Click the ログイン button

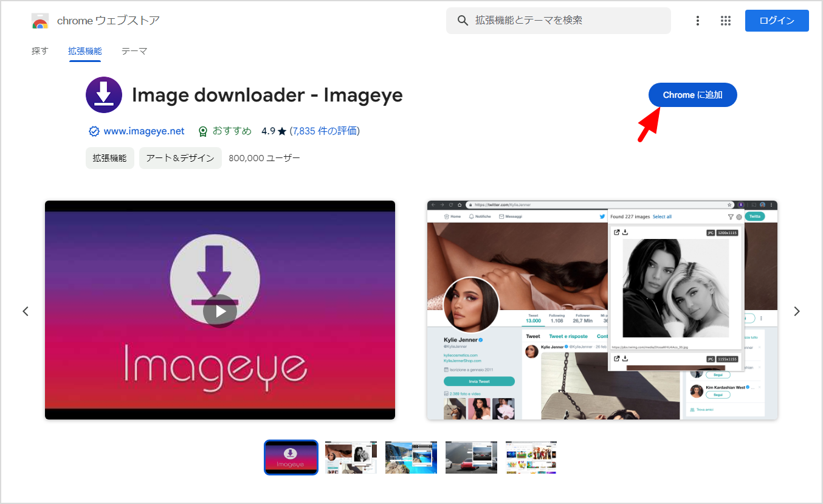(x=776, y=21)
